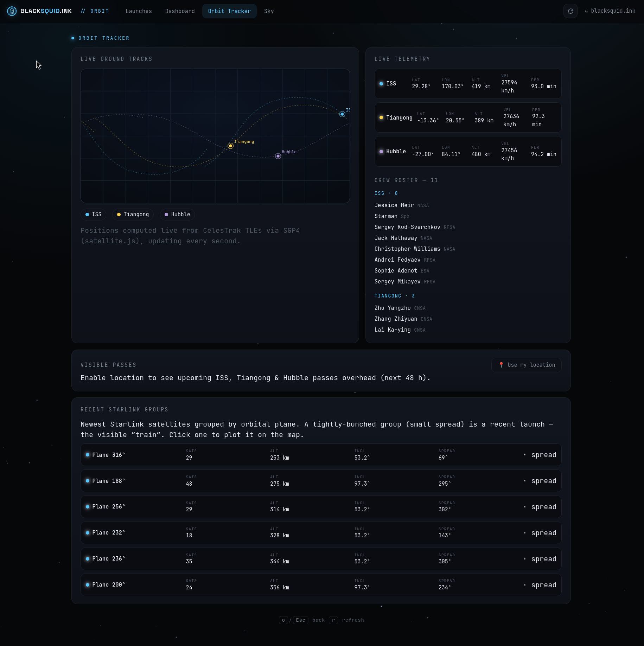Click the Tiangong marker on the map

tap(231, 146)
